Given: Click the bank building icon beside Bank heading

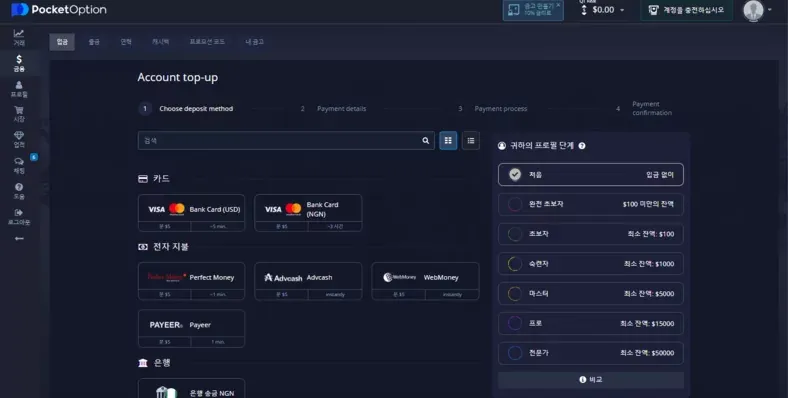Looking at the screenshot, I should (143, 363).
